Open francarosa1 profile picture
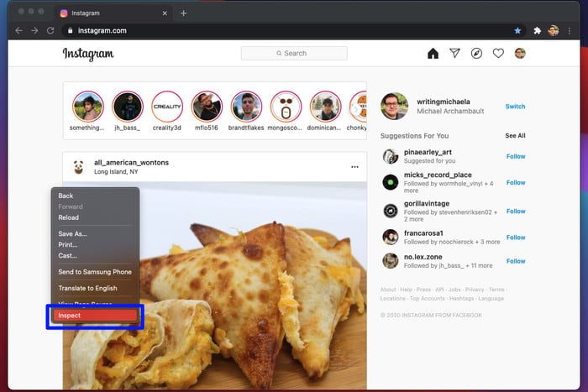 tap(391, 238)
